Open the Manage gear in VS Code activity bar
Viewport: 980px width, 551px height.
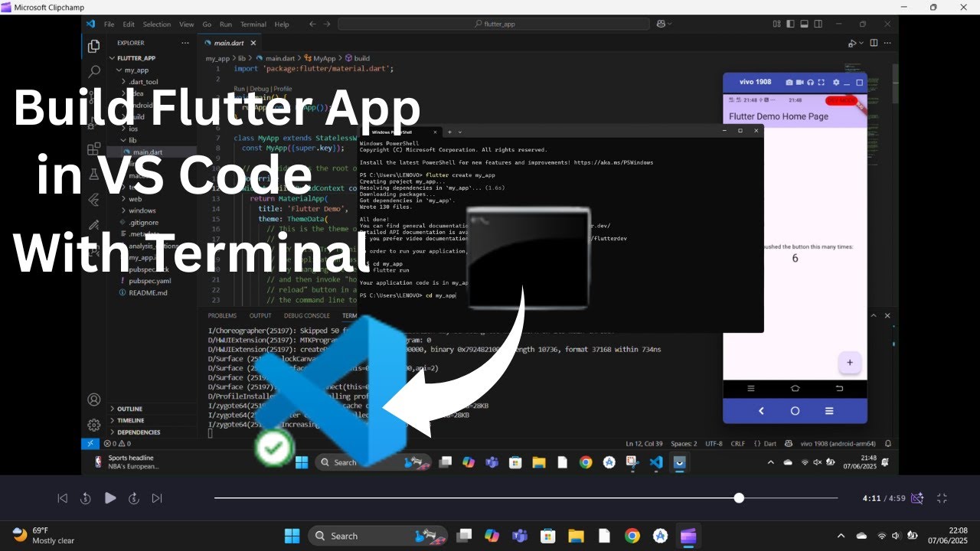click(93, 425)
